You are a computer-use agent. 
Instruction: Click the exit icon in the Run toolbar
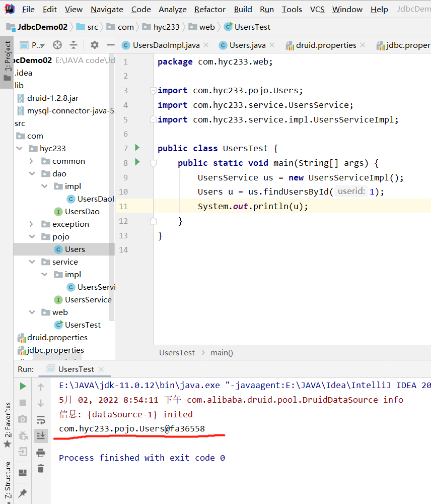coord(23,452)
